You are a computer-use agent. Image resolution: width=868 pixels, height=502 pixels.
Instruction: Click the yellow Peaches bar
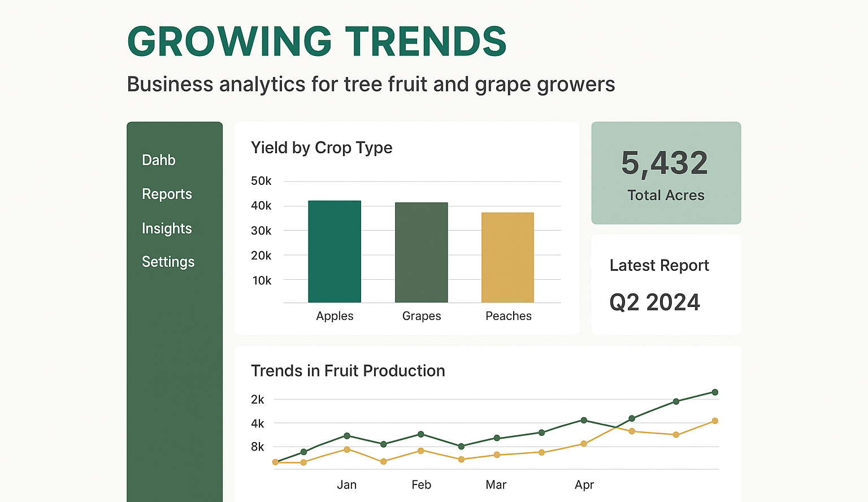[507, 257]
